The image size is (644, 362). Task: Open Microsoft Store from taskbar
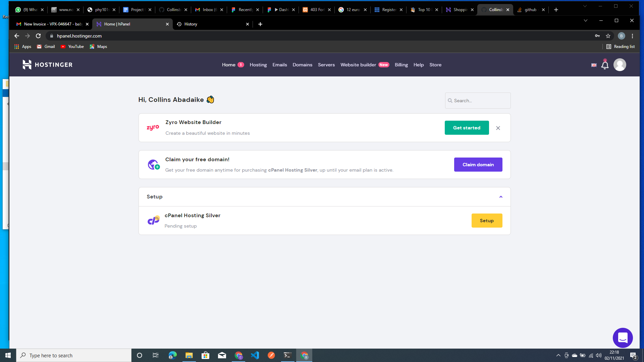click(205, 355)
